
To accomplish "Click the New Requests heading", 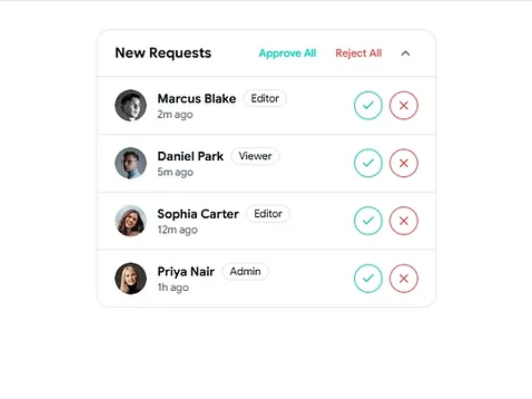I will click(163, 53).
